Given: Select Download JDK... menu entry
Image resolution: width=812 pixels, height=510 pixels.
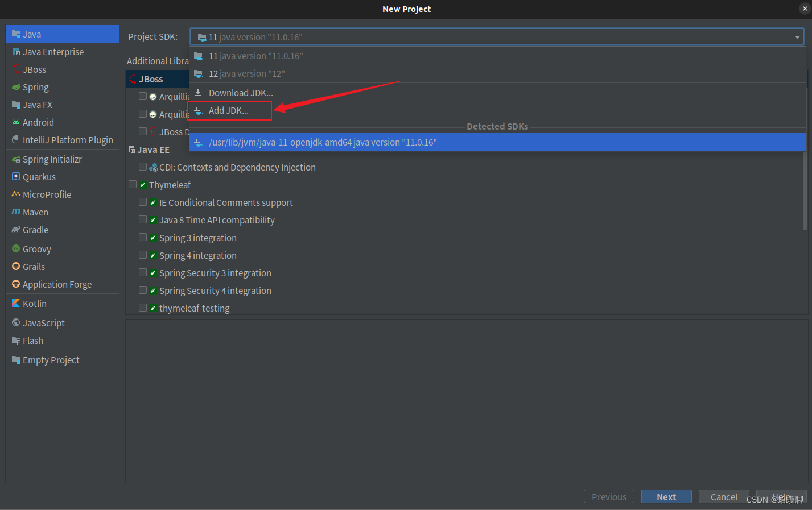Looking at the screenshot, I should [x=497, y=93].
